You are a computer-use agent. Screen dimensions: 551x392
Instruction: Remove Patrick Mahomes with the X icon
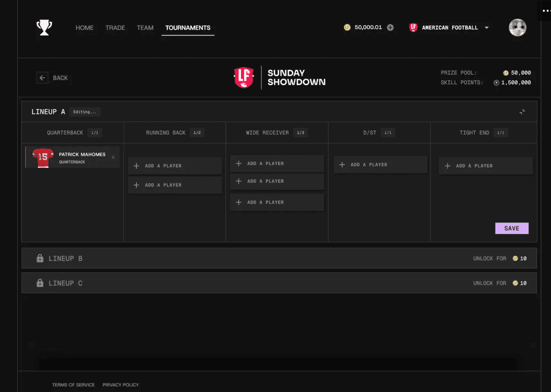113,157
